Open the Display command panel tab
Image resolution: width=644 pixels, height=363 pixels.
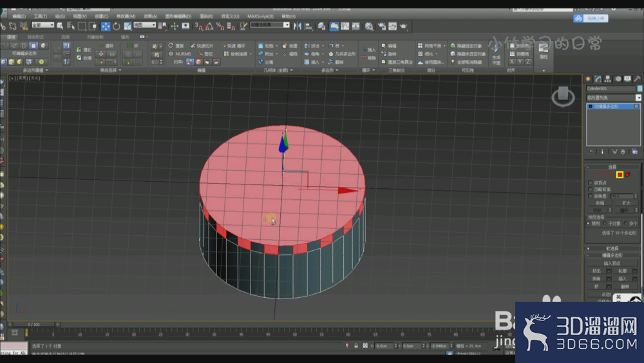[x=627, y=79]
